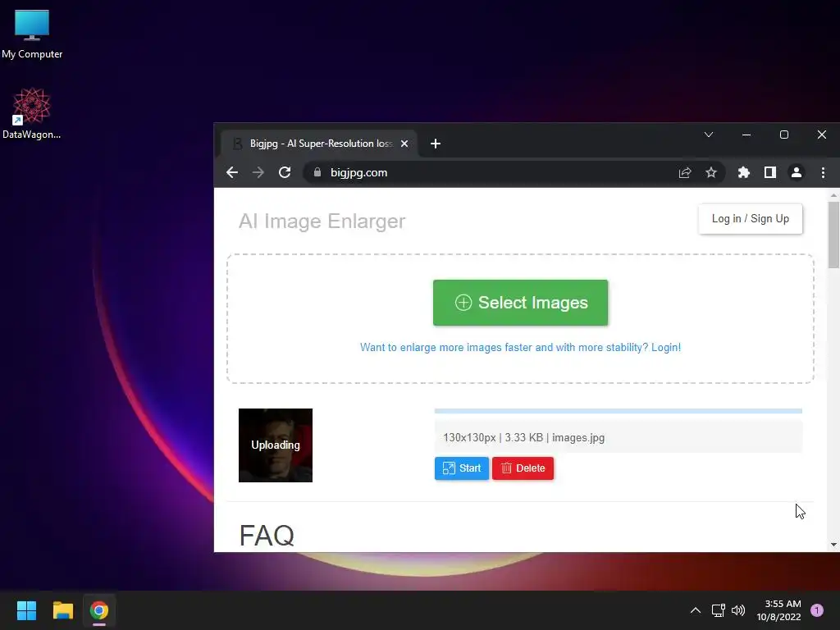Click the network tray icon
This screenshot has width=840, height=630.
(718, 610)
